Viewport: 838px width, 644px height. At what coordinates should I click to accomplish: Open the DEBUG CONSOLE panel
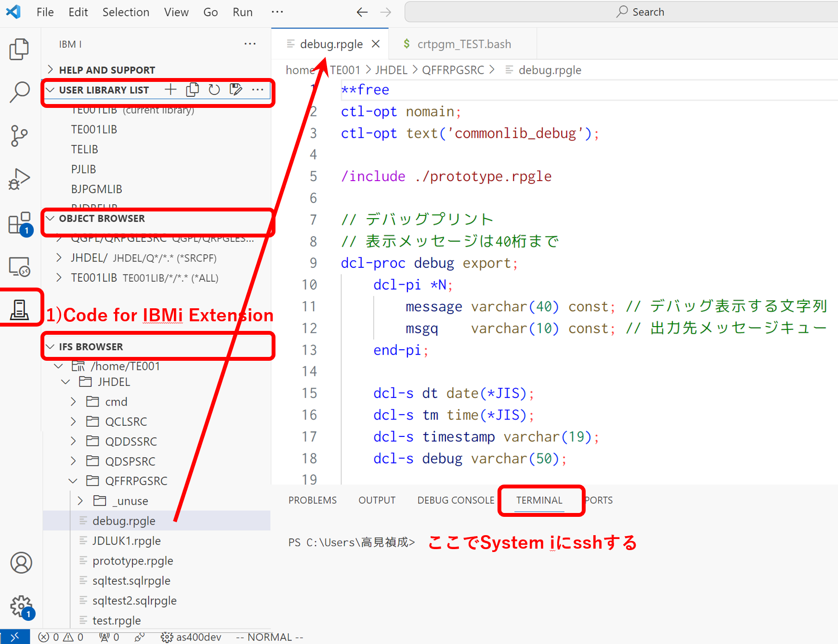tap(455, 500)
